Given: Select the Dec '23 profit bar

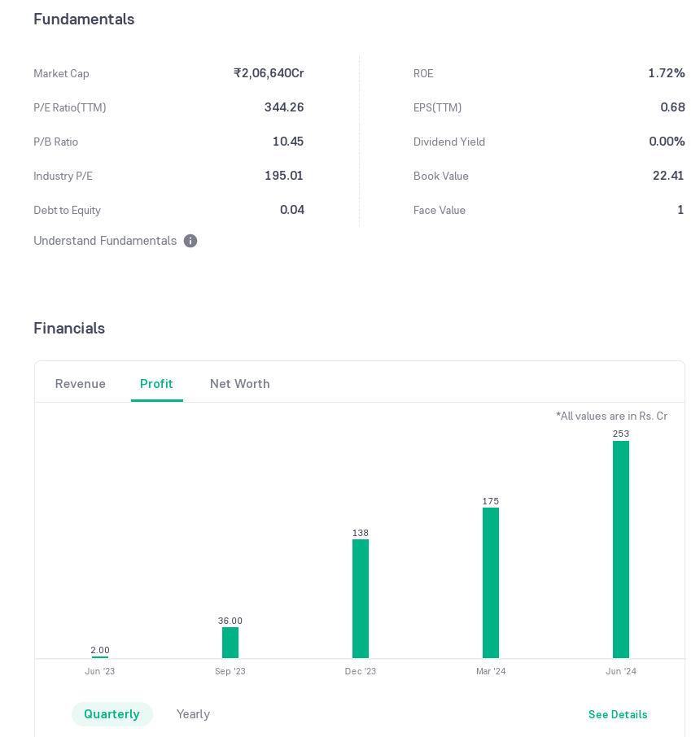Looking at the screenshot, I should point(361,598).
